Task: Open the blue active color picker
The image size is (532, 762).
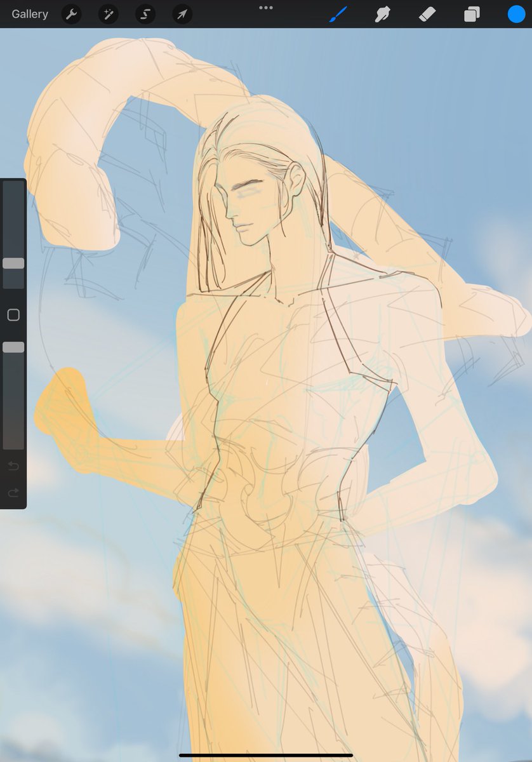Action: (x=516, y=14)
